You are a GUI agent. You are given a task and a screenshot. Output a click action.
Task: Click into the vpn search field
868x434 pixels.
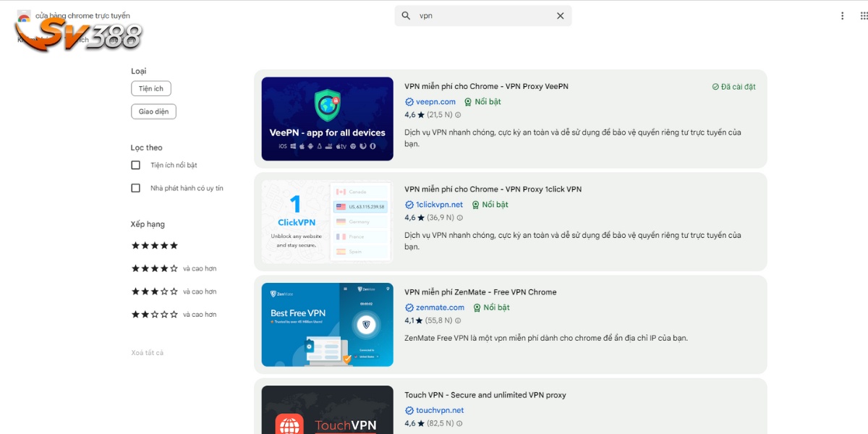tap(483, 16)
